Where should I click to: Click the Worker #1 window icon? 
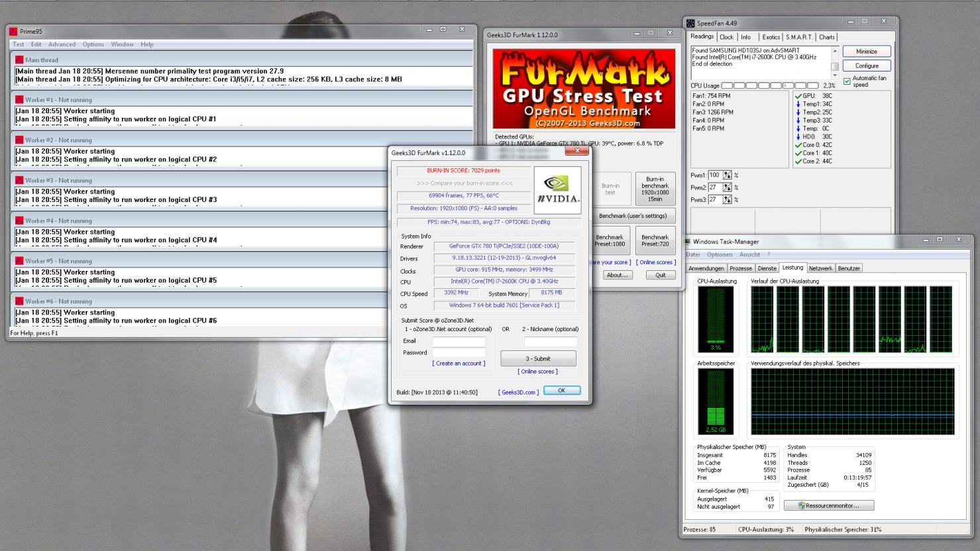click(19, 100)
